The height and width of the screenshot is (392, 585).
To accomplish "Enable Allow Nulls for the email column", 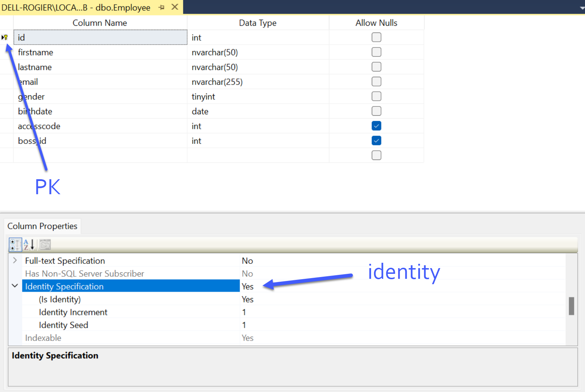I will click(x=376, y=82).
